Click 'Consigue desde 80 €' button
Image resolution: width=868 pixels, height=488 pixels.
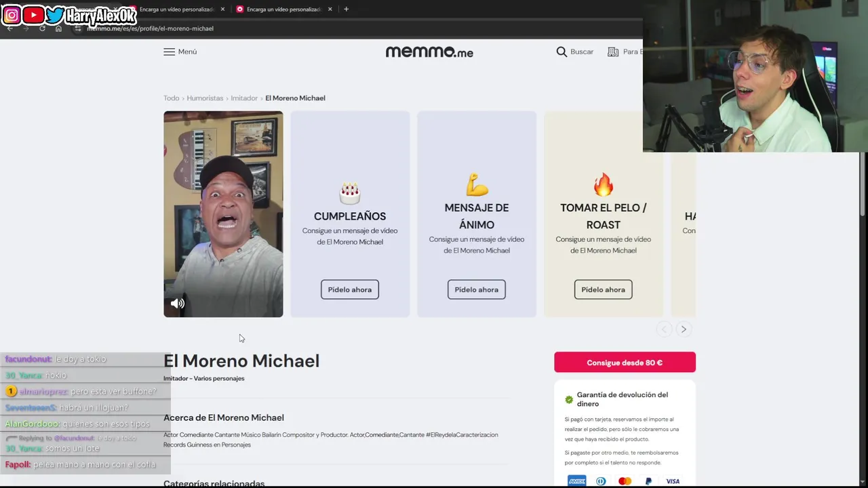point(625,363)
